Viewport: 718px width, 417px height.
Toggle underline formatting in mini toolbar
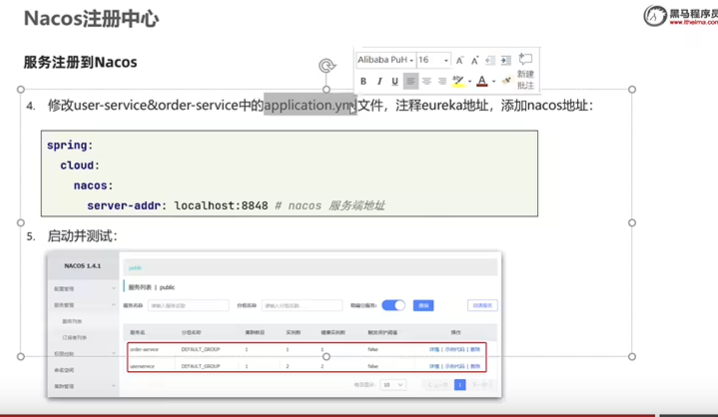point(395,81)
